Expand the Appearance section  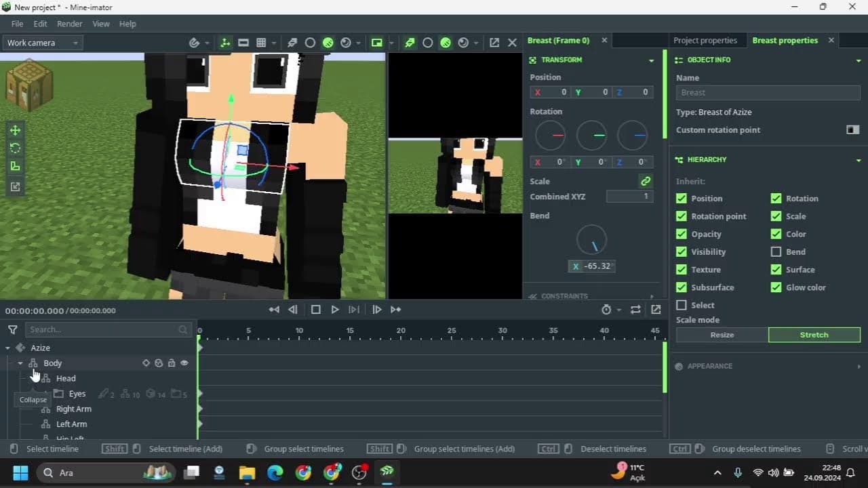859,366
